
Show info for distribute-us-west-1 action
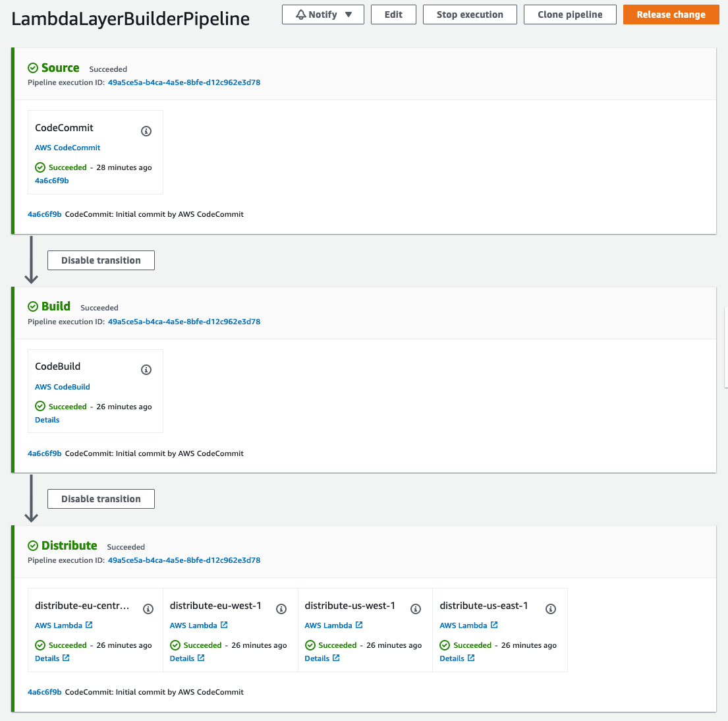[416, 608]
